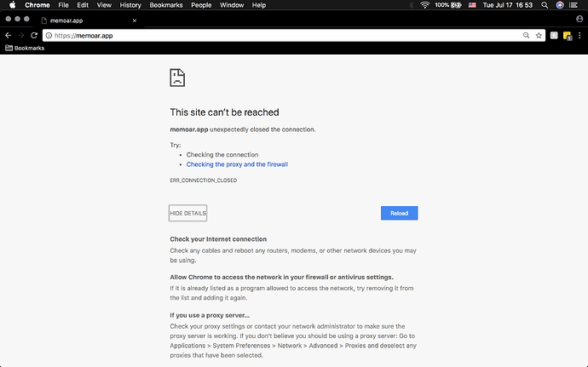
Task: Click the profile avatar icon in title bar
Action: coord(579,19)
